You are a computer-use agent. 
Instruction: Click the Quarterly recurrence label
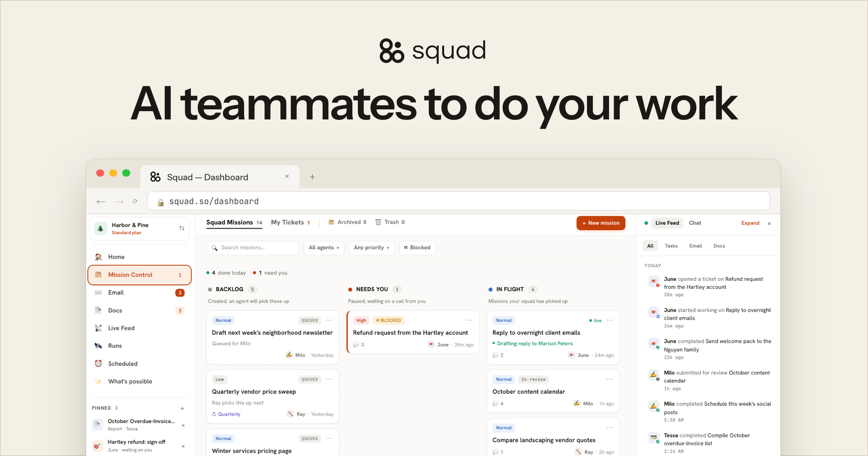[226, 414]
